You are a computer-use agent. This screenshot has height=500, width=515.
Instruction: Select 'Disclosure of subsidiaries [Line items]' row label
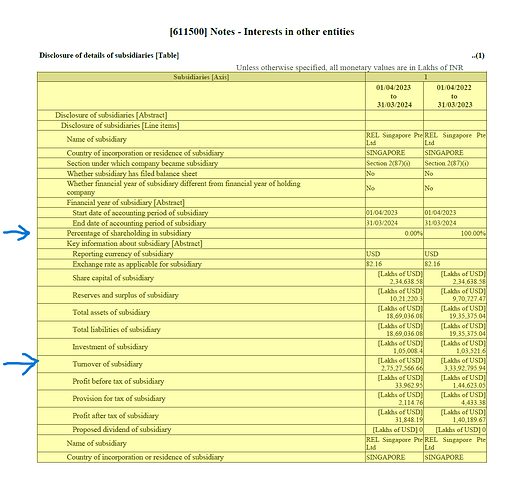[x=120, y=126]
